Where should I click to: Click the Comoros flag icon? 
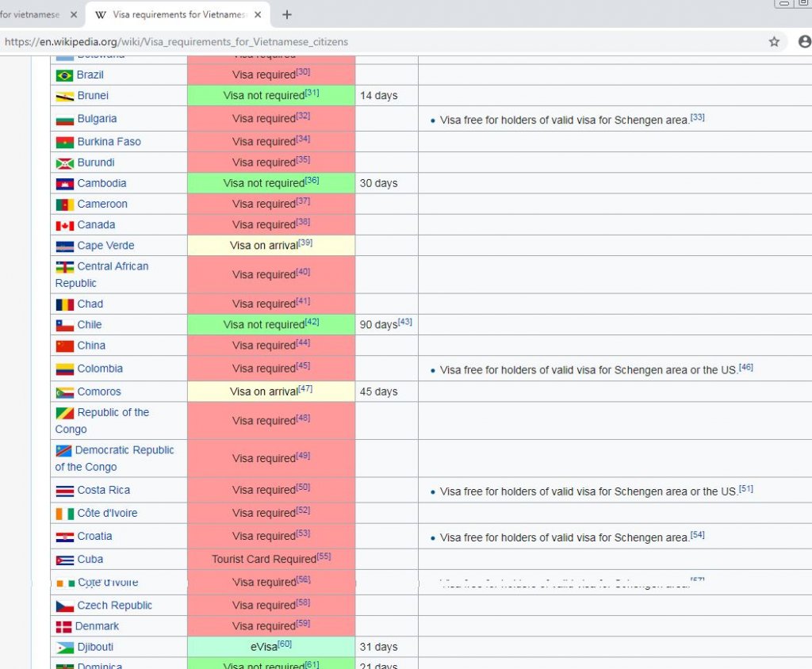point(65,393)
